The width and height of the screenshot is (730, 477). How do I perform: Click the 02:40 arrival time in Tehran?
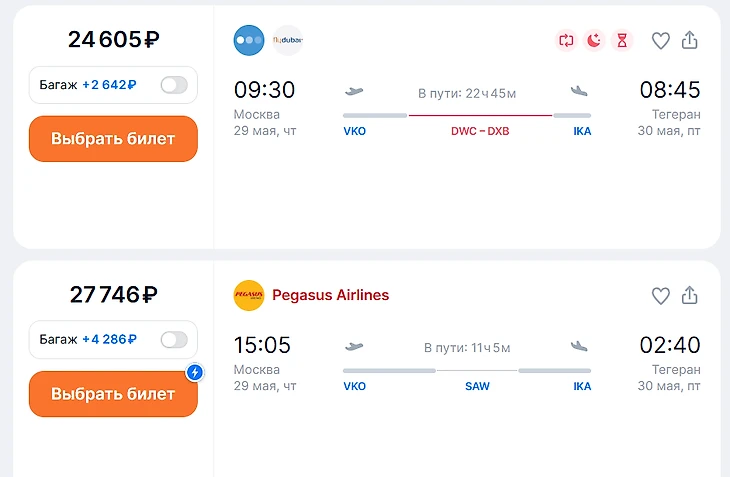click(x=669, y=345)
